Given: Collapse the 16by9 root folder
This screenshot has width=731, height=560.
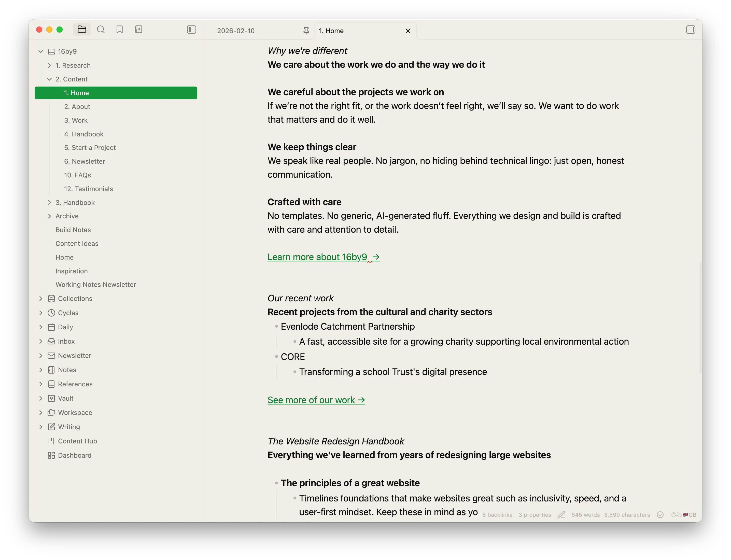Looking at the screenshot, I should pos(41,51).
